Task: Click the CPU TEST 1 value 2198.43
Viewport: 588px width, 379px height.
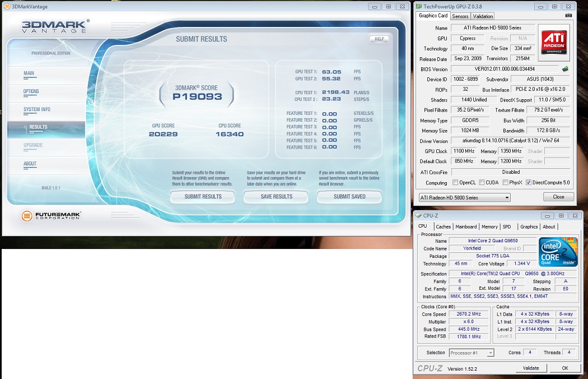Action: pyautogui.click(x=335, y=92)
